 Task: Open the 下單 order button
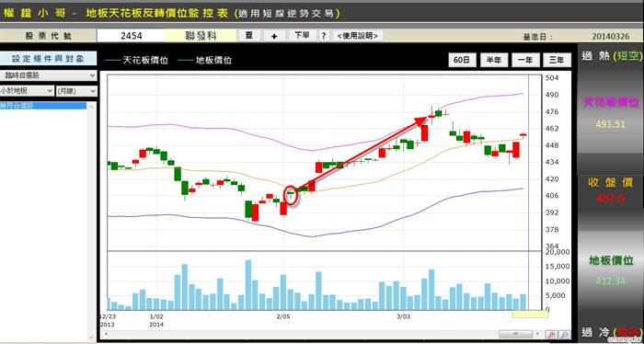[x=302, y=36]
